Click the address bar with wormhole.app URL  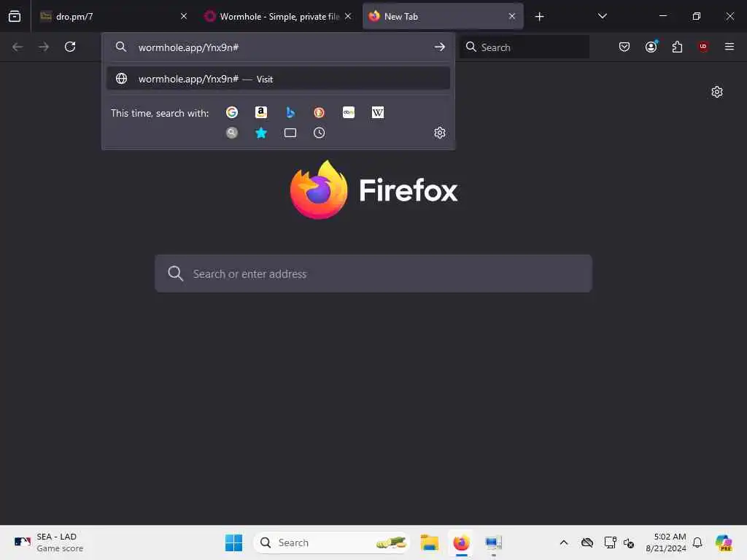[x=279, y=47]
